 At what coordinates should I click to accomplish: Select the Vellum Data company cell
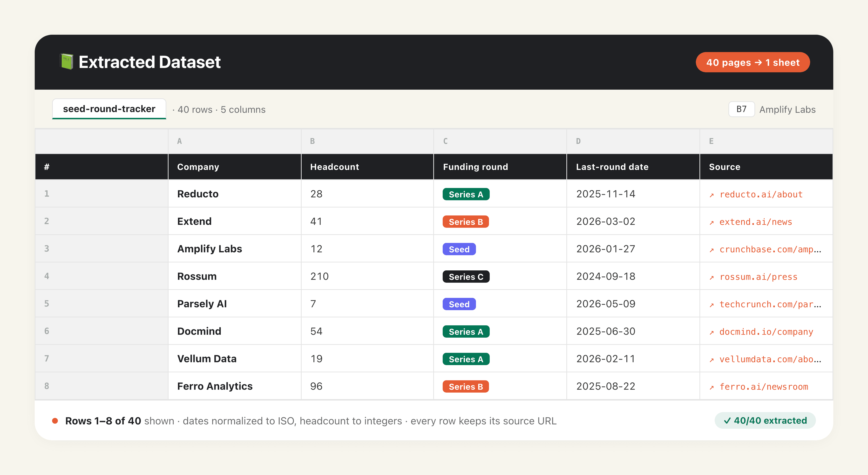coord(235,358)
